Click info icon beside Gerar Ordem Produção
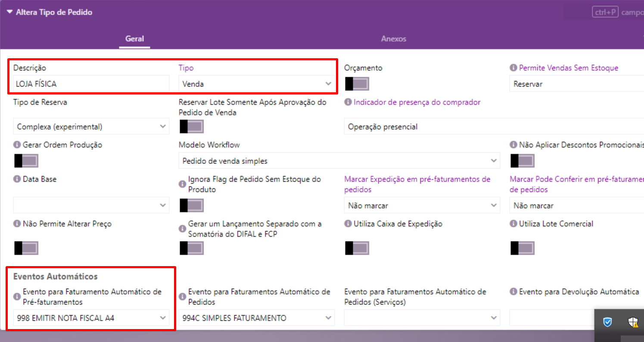 click(x=17, y=145)
